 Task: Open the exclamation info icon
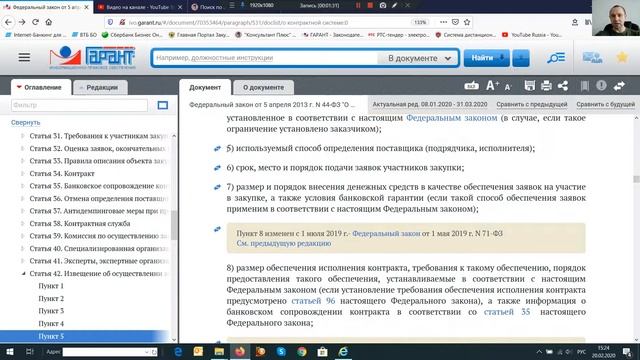(601, 86)
